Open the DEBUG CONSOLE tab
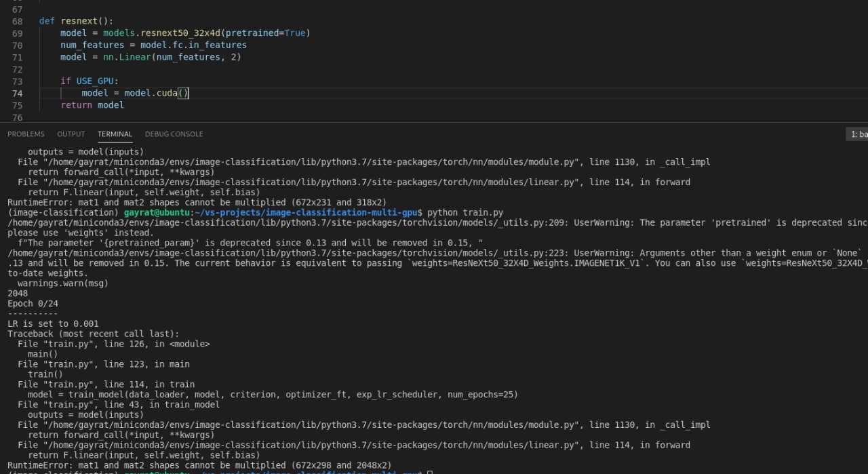 point(174,134)
